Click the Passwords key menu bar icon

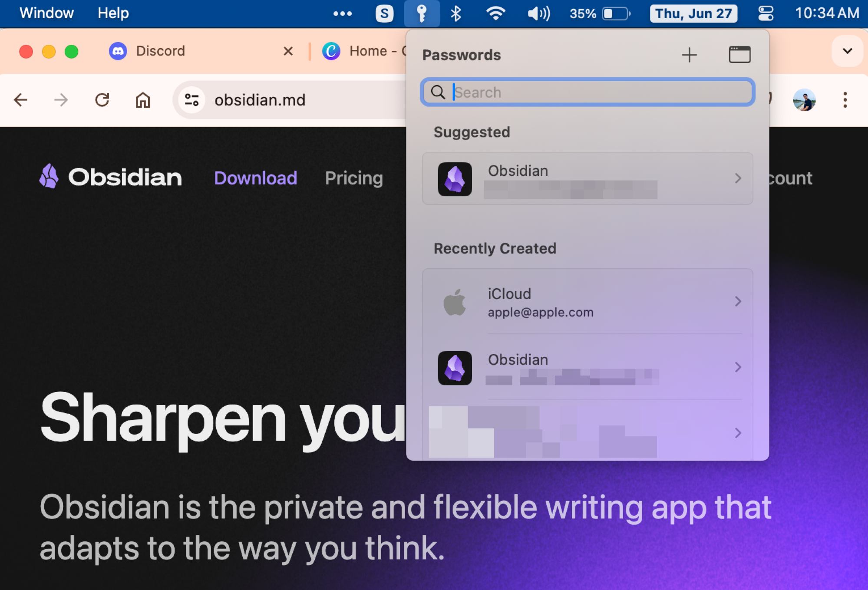pos(421,13)
